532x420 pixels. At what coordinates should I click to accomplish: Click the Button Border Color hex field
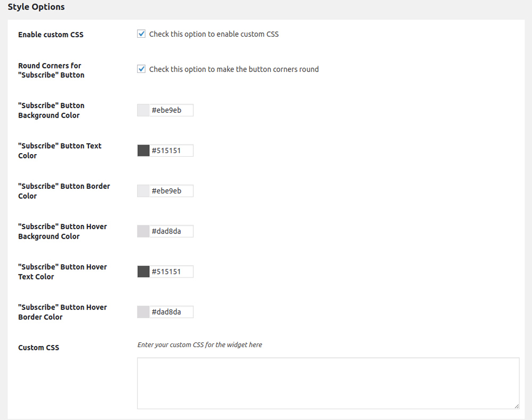pyautogui.click(x=171, y=191)
